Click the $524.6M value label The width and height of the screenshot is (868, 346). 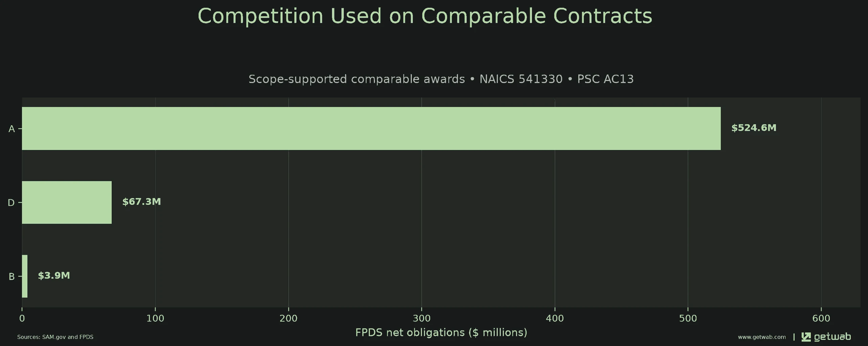[754, 128]
